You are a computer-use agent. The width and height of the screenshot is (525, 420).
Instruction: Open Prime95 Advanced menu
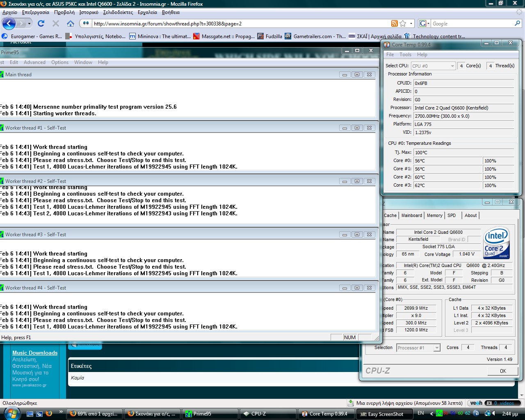34,62
